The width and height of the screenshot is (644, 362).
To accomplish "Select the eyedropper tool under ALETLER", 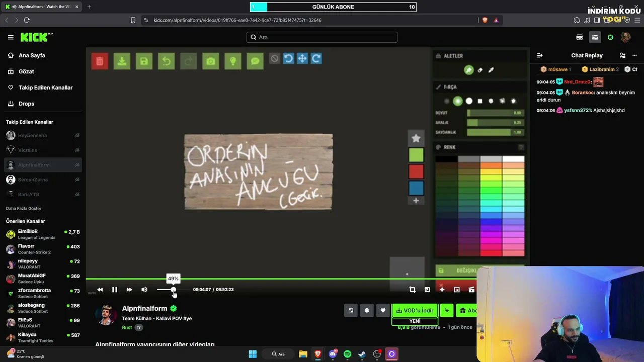I will click(x=491, y=70).
